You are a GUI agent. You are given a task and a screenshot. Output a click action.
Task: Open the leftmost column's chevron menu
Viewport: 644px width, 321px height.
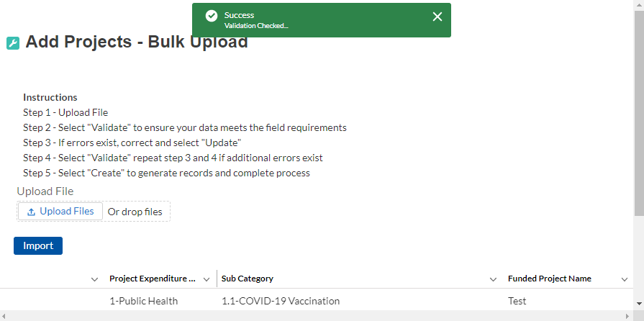point(94,279)
